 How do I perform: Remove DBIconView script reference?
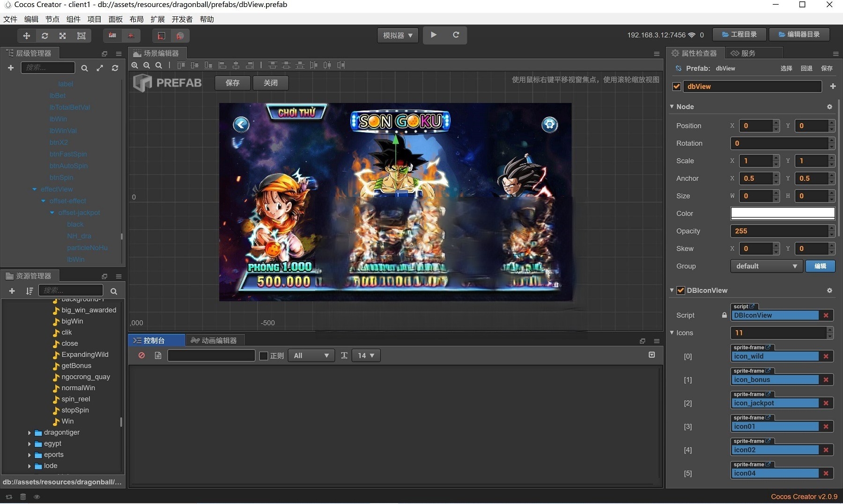[826, 315]
